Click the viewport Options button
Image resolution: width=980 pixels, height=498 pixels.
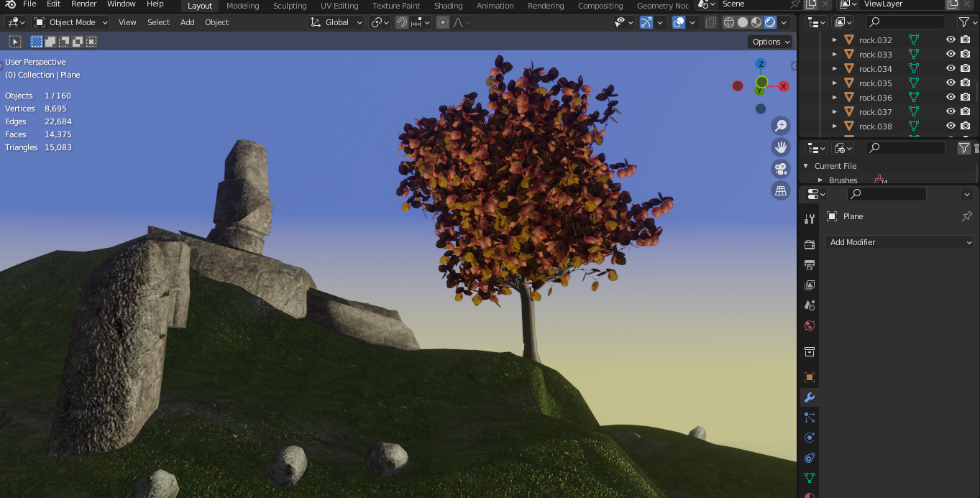point(771,42)
